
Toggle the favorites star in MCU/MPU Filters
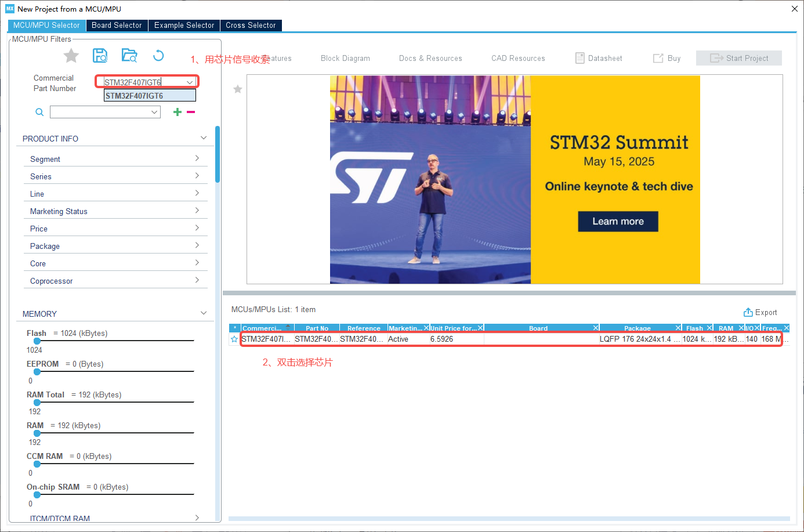coord(71,56)
